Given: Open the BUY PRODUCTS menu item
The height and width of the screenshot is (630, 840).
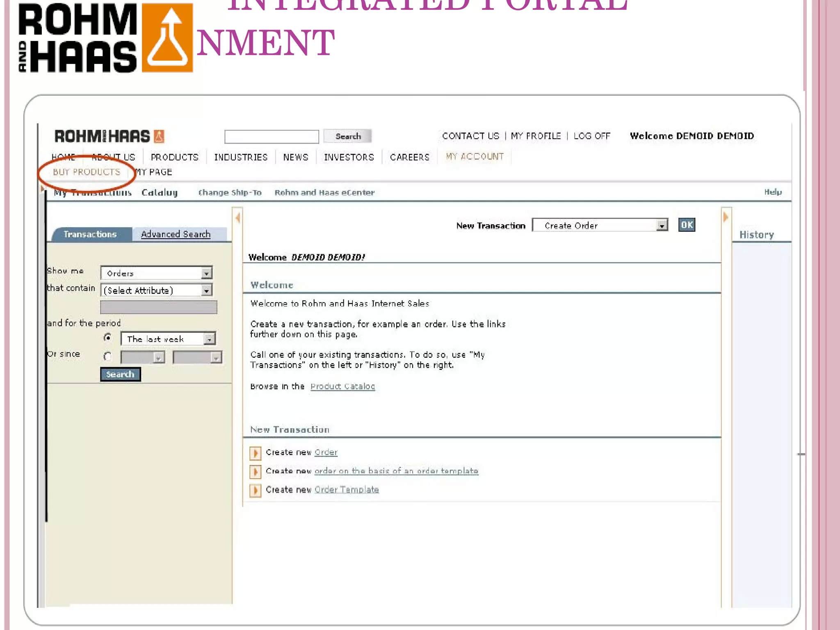Looking at the screenshot, I should [x=87, y=172].
